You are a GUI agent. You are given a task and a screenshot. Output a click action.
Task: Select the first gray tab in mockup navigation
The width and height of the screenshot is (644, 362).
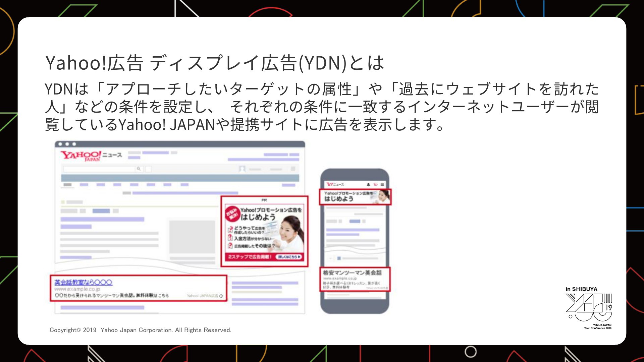[x=67, y=185]
